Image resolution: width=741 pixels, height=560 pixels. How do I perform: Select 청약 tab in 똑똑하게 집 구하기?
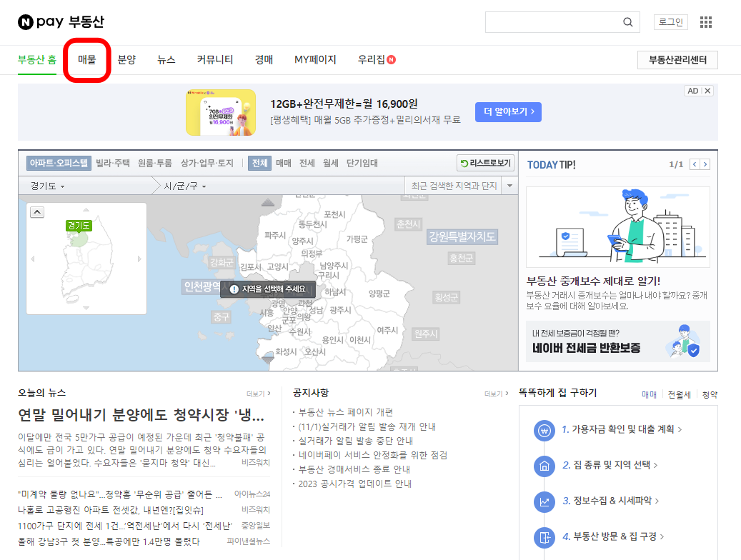point(710,394)
